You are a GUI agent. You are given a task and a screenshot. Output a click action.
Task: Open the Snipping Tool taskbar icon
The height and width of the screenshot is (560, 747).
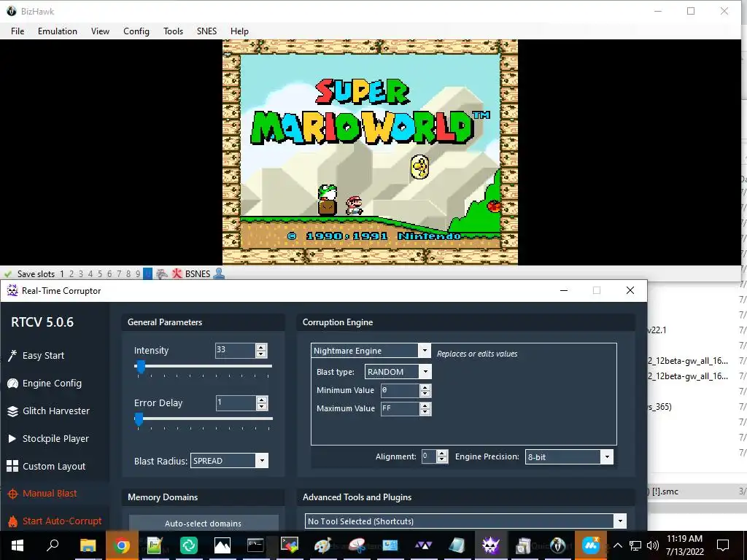pos(356,545)
